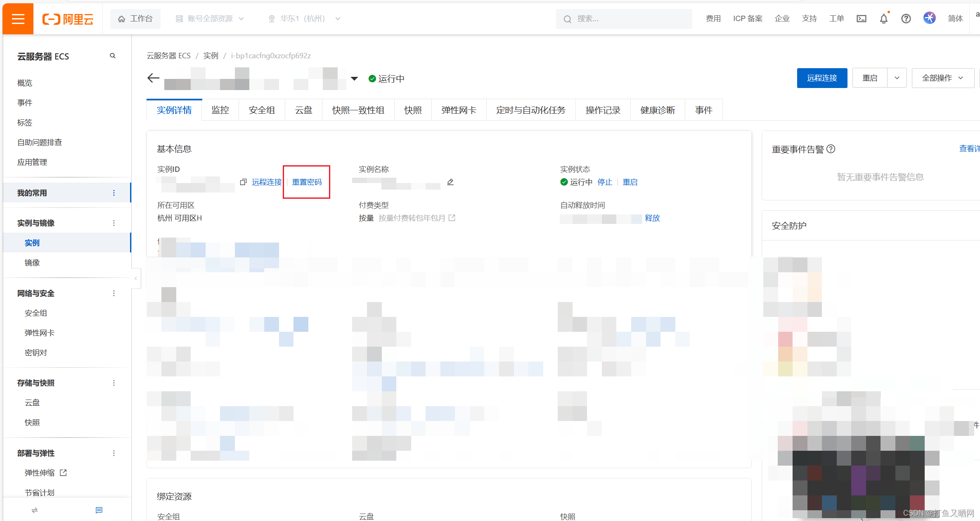Switch to the 监控 tab

[x=220, y=110]
